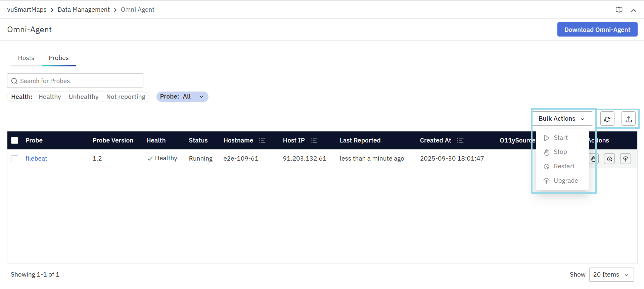The height and width of the screenshot is (289, 644).
Task: Open the Probe: All filter dropdown
Action: coord(182,97)
